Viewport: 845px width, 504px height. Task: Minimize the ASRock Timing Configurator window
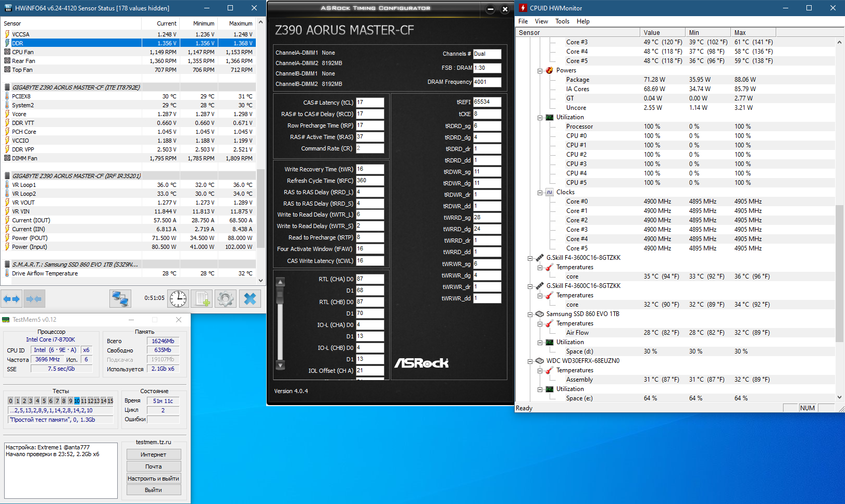[490, 9]
